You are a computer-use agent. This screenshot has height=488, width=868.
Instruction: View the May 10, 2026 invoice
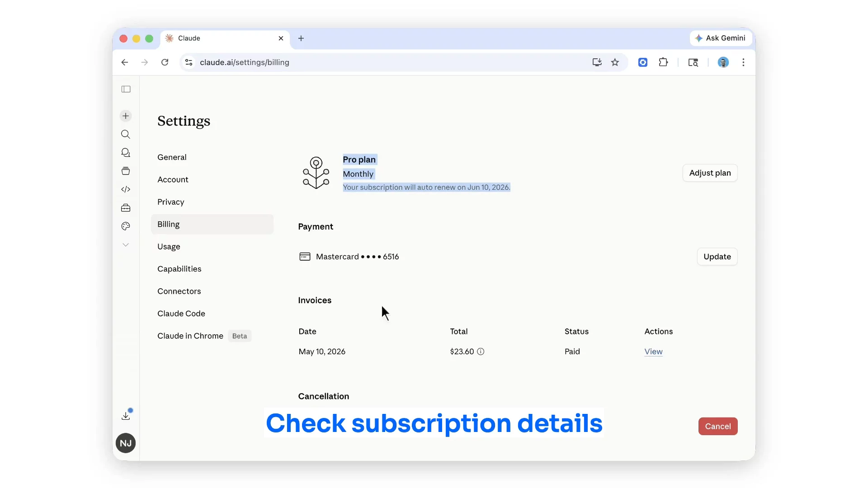(653, 352)
